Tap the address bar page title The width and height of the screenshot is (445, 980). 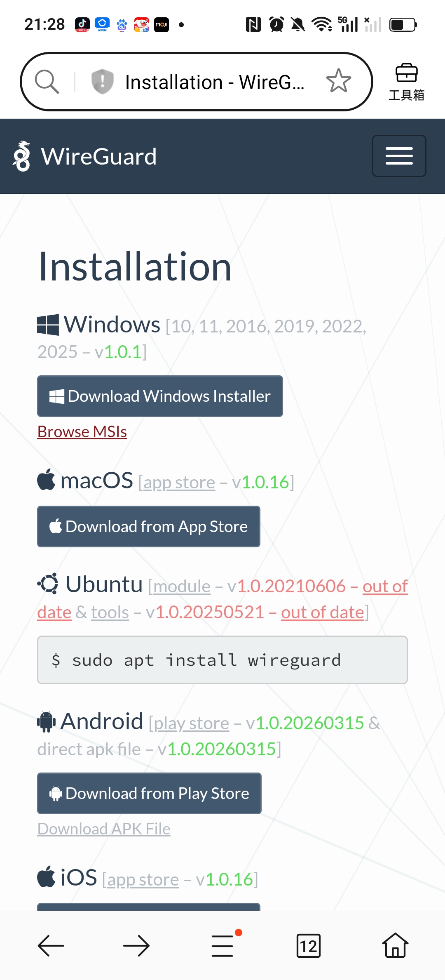click(214, 82)
